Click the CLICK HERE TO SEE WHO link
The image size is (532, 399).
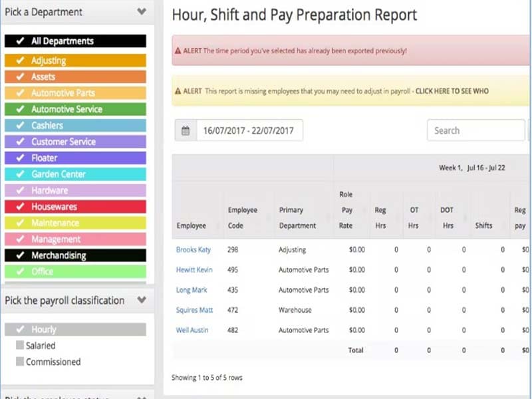452,91
